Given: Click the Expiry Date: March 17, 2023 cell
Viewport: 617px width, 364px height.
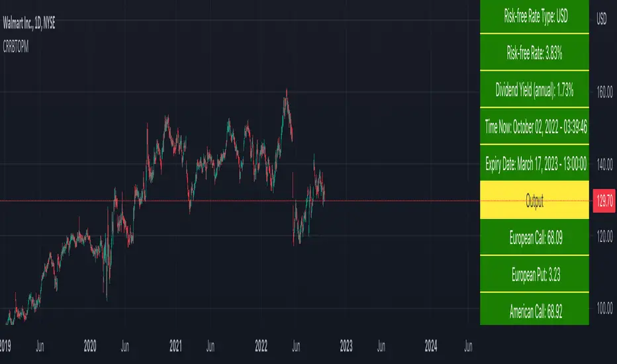Looking at the screenshot, I should (x=534, y=163).
